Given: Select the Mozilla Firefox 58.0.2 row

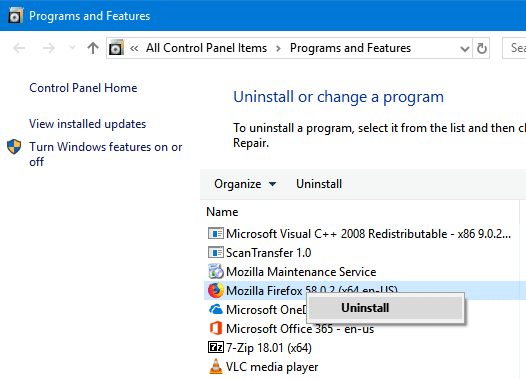Looking at the screenshot, I should pyautogui.click(x=365, y=290).
